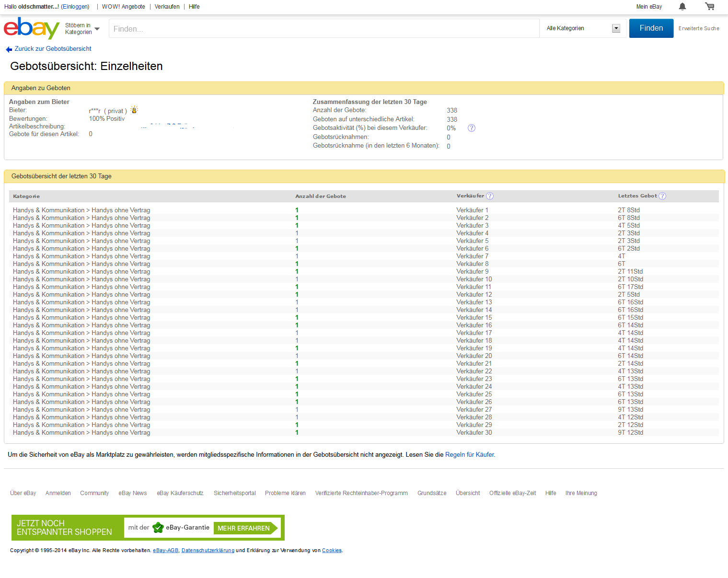Open Mein eBay
728x578 pixels.
pos(649,7)
